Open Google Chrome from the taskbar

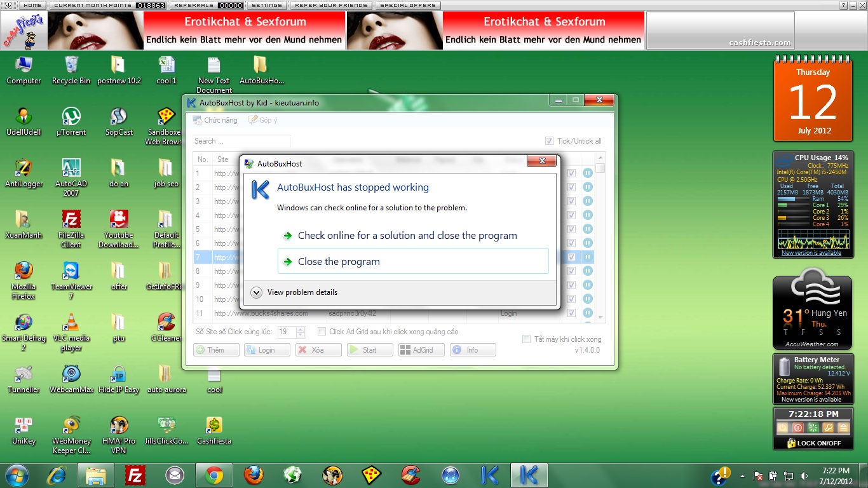pos(214,475)
